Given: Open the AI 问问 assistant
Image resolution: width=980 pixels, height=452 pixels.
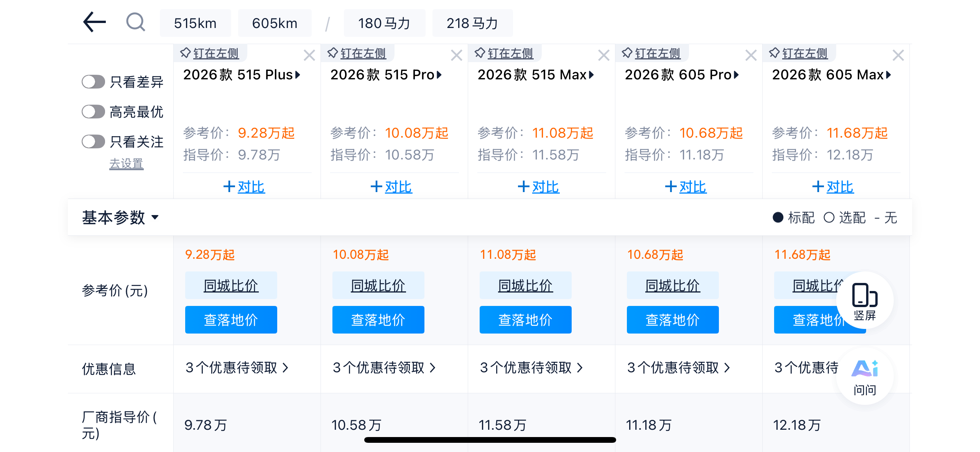Looking at the screenshot, I should point(865,376).
